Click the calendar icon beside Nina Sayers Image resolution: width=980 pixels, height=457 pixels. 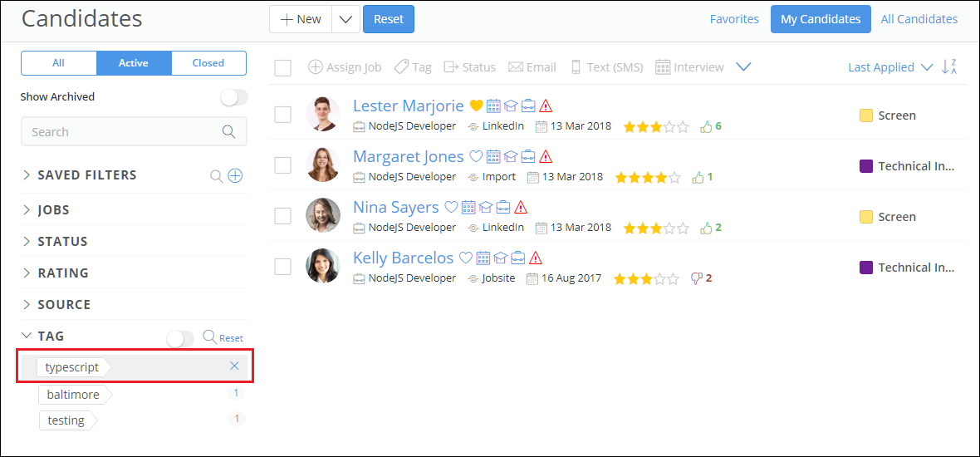point(468,207)
